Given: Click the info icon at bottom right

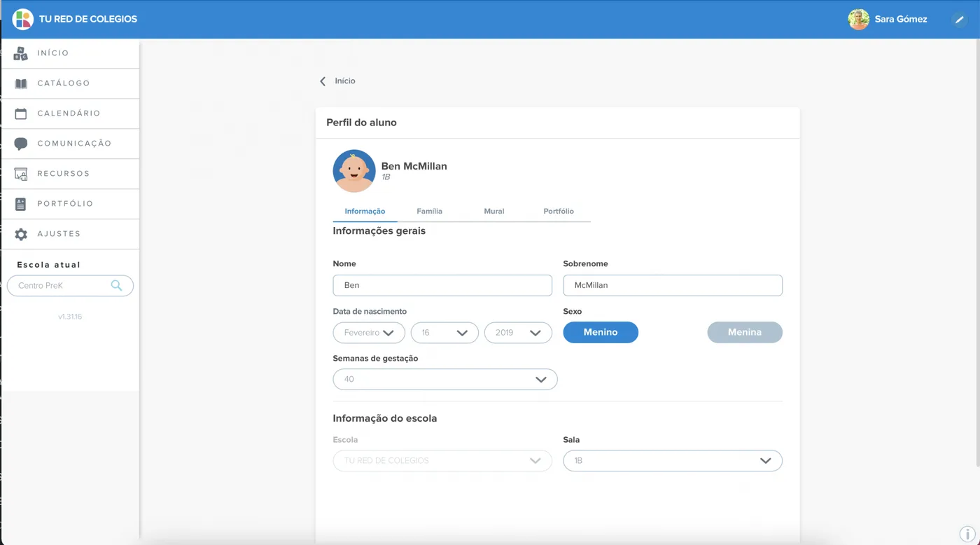Looking at the screenshot, I should 967,534.
